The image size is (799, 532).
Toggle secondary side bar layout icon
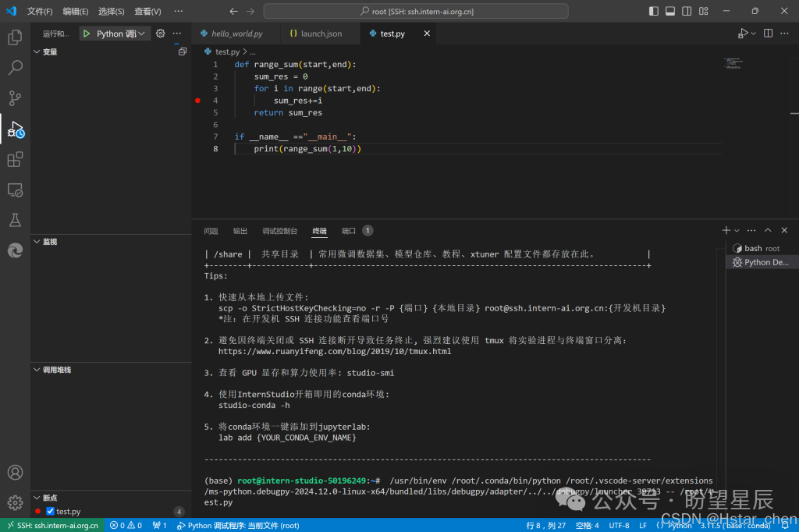pyautogui.click(x=687, y=11)
